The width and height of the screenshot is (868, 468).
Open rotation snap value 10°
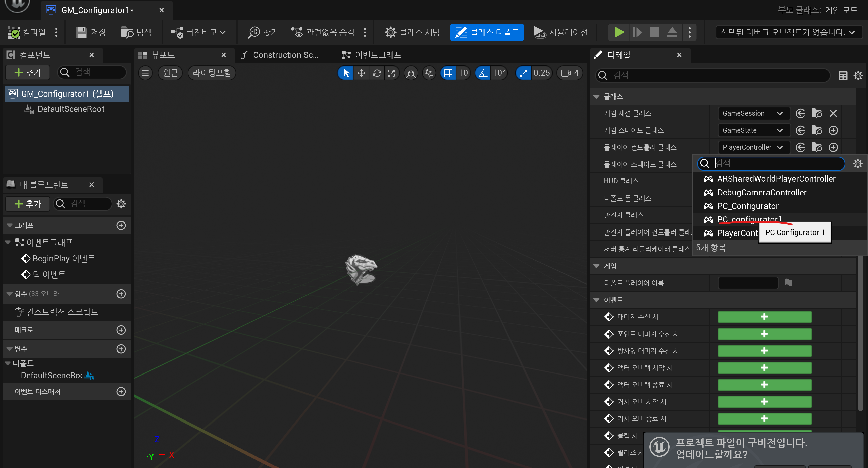pyautogui.click(x=499, y=73)
